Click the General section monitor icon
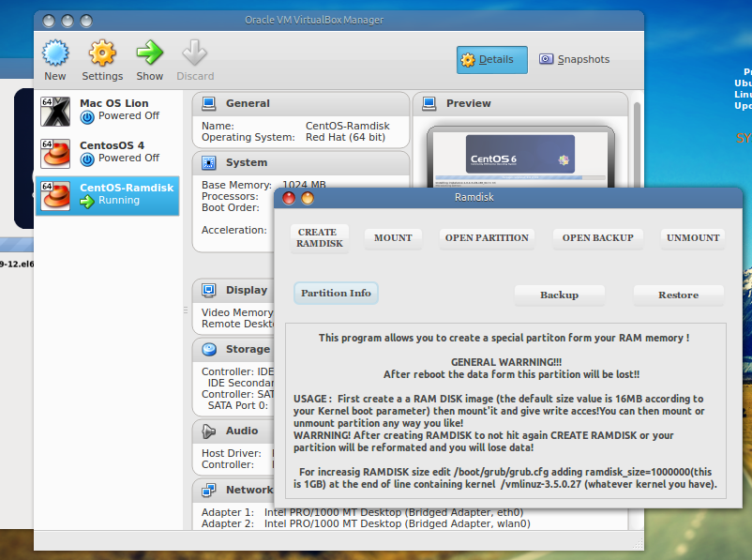The width and height of the screenshot is (752, 560). click(208, 103)
